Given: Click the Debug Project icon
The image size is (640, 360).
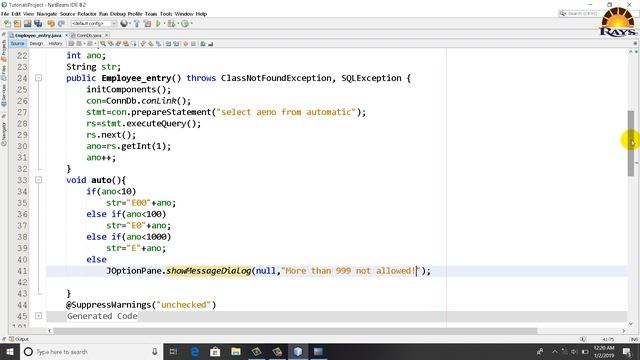Looking at the screenshot, I should (171, 24).
